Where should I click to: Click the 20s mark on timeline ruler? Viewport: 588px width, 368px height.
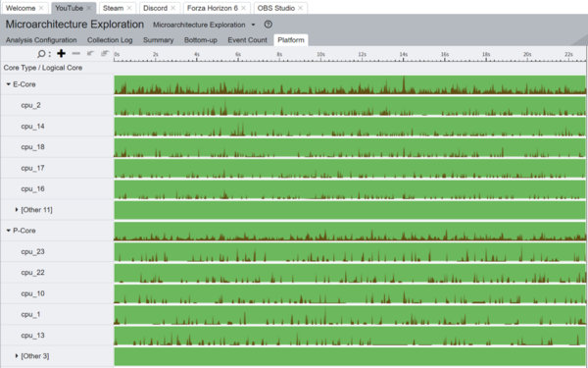tap(527, 54)
